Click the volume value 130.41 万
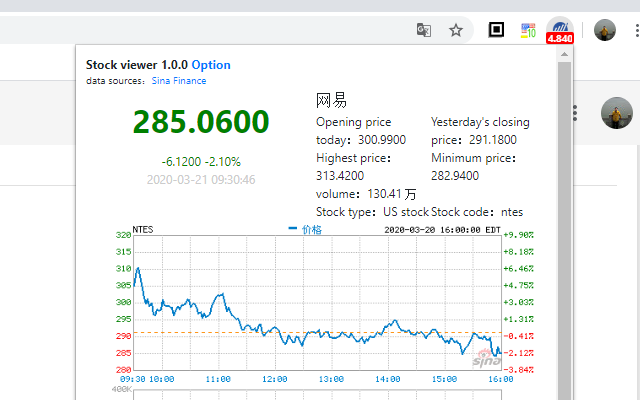This screenshot has height=400, width=640. click(392, 194)
